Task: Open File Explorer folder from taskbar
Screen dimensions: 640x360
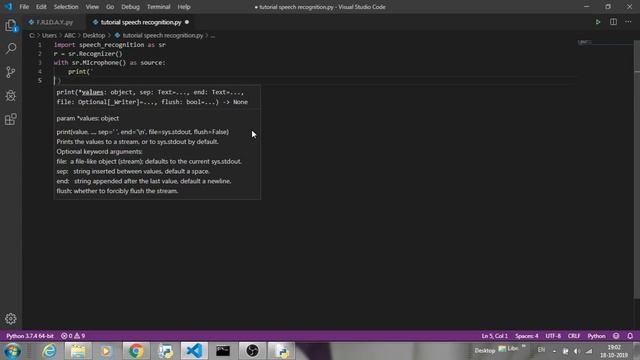Action: click(x=78, y=351)
